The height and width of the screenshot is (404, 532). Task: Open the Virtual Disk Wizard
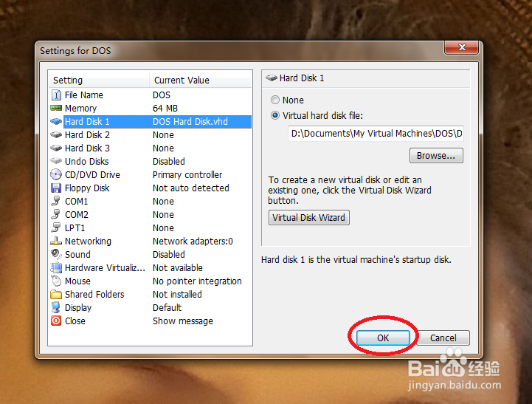(308, 218)
